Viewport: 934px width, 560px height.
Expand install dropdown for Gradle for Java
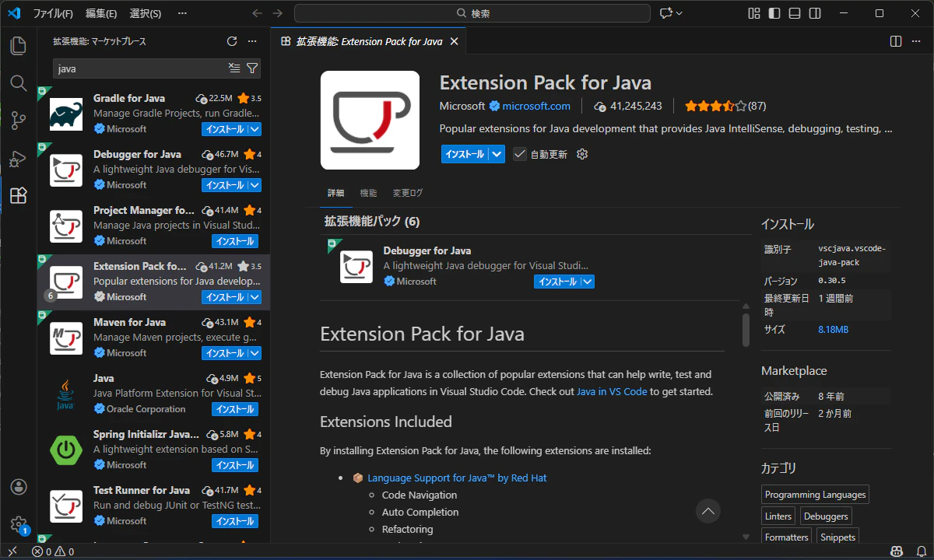pos(255,129)
